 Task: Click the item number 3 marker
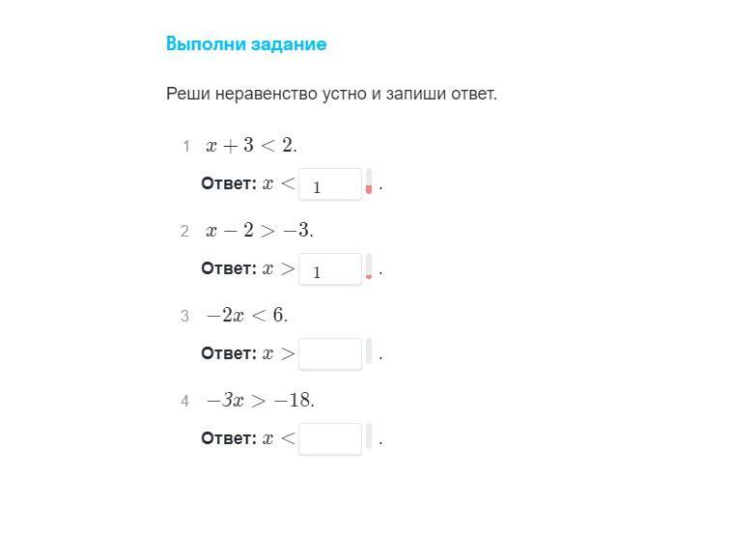[x=184, y=316]
